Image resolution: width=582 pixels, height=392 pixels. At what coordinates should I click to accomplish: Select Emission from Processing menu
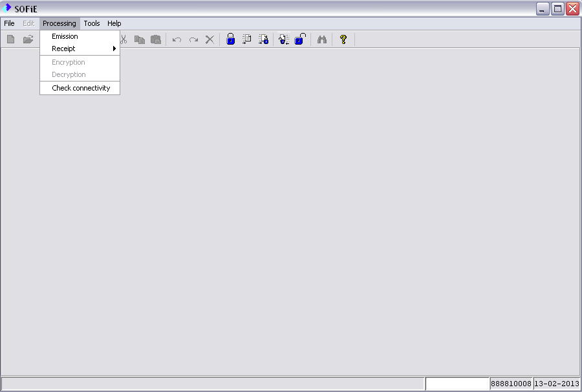pos(65,36)
